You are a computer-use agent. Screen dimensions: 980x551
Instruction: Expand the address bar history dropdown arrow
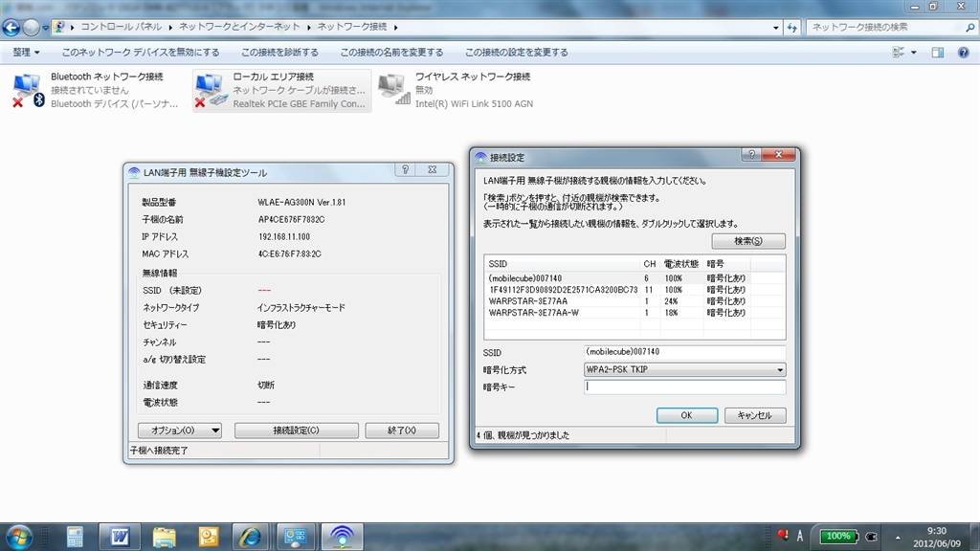(x=775, y=28)
